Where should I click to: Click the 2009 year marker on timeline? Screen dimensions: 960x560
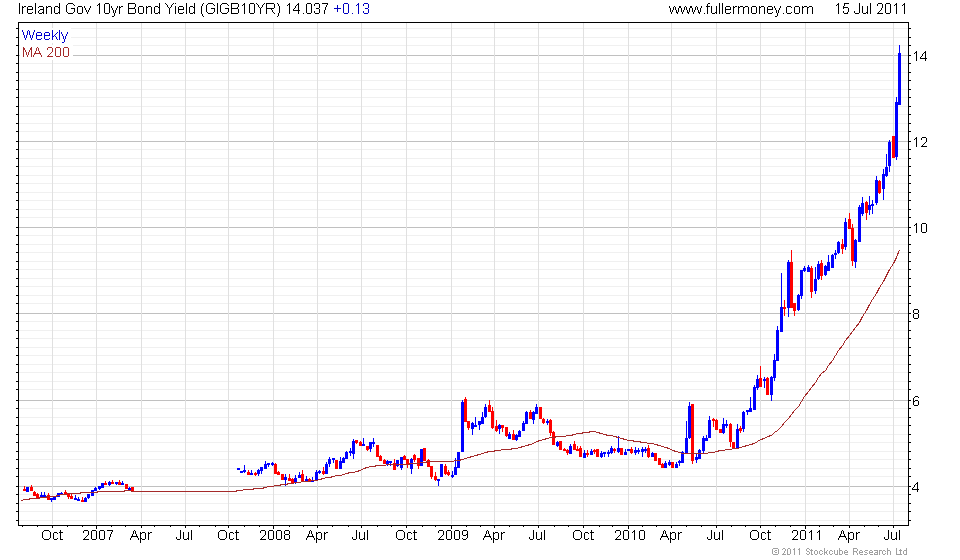coord(453,536)
